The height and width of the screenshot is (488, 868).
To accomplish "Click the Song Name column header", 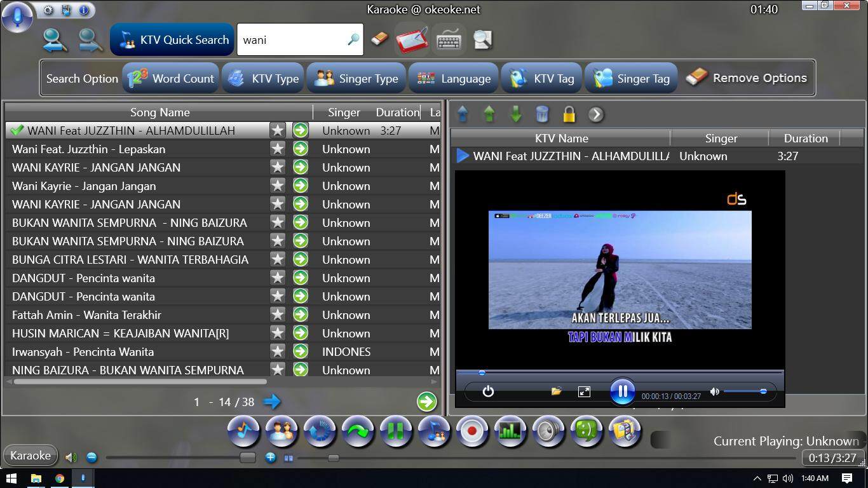I will tap(159, 112).
